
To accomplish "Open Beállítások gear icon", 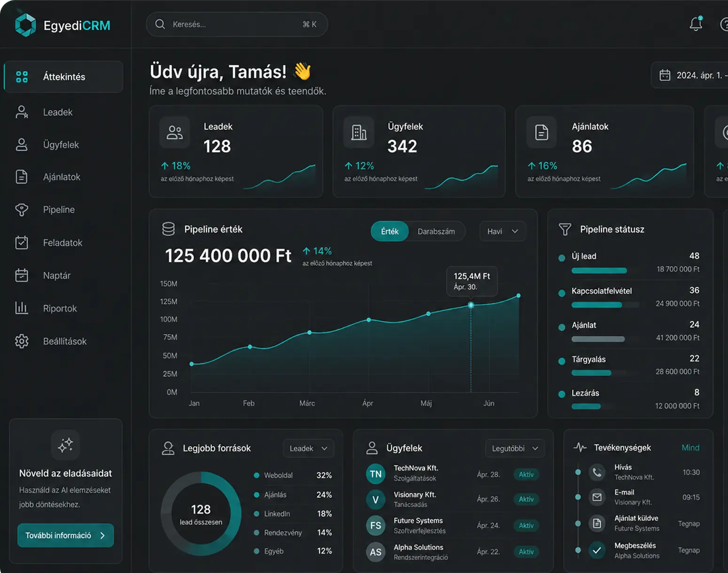I will click(x=22, y=341).
